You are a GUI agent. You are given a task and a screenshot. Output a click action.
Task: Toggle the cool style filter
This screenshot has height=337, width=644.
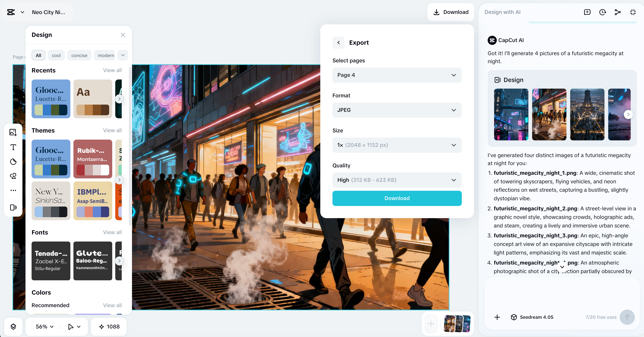point(56,55)
